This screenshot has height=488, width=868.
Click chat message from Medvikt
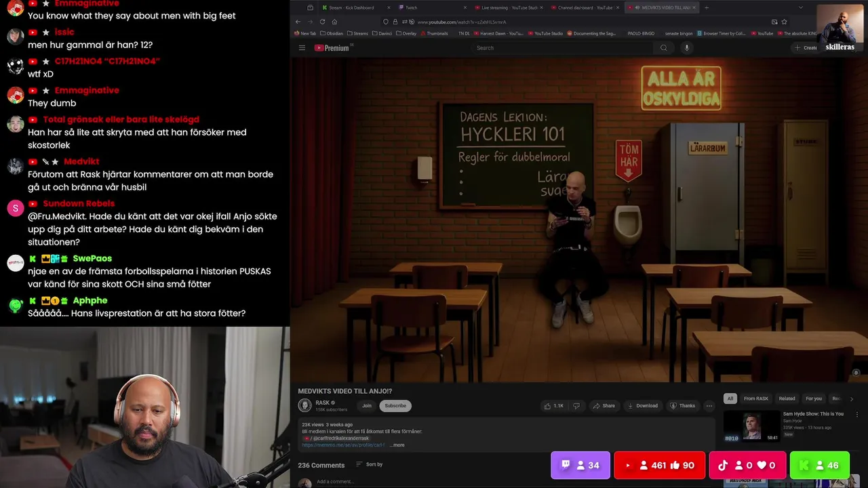[151, 181]
